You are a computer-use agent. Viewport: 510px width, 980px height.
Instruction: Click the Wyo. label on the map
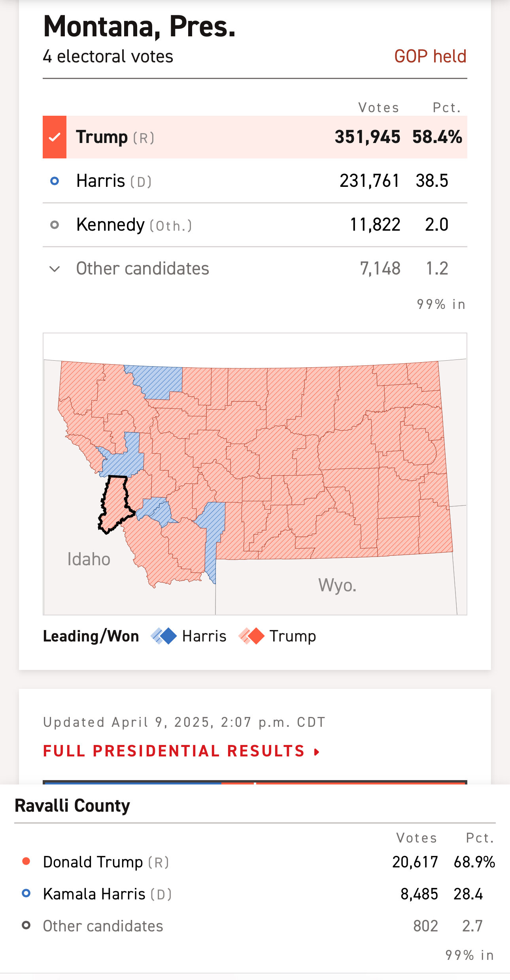(x=337, y=585)
